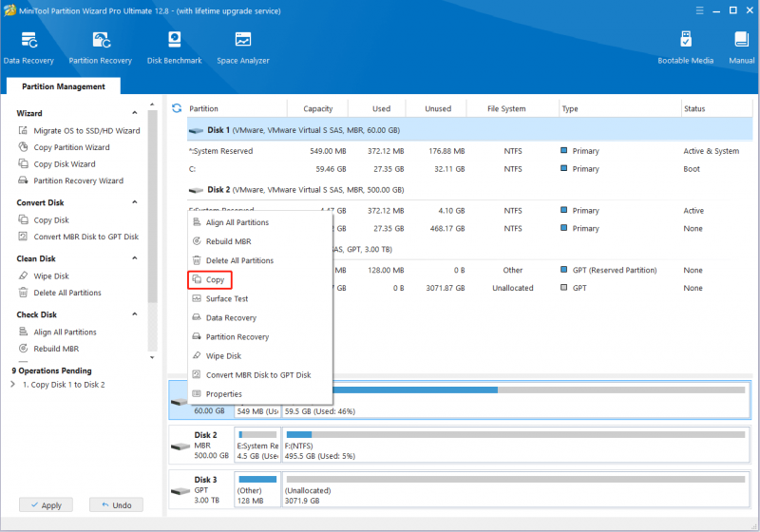The image size is (760, 532).
Task: Select Surface Test in the context menu
Action: (260, 298)
